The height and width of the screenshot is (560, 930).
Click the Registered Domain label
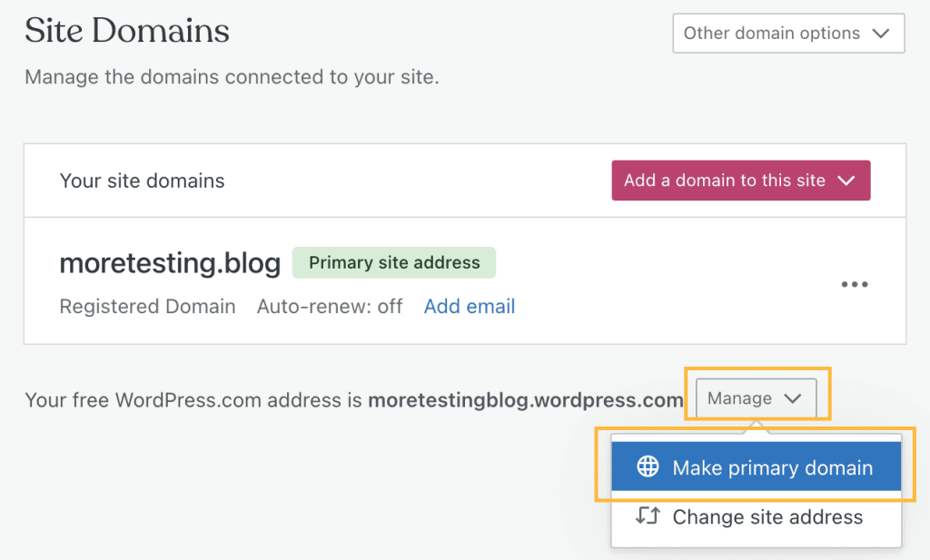pyautogui.click(x=147, y=307)
